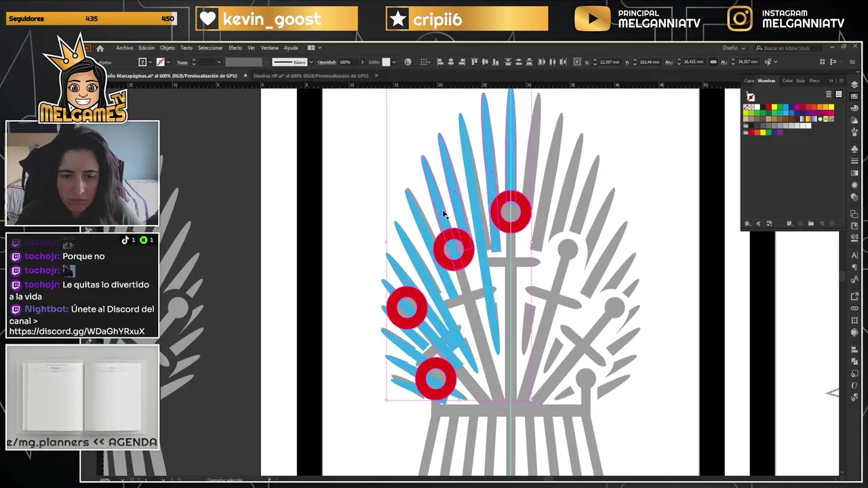Click the Buscar en Adobe Stock search field
The height and width of the screenshot is (488, 868).
tap(789, 47)
